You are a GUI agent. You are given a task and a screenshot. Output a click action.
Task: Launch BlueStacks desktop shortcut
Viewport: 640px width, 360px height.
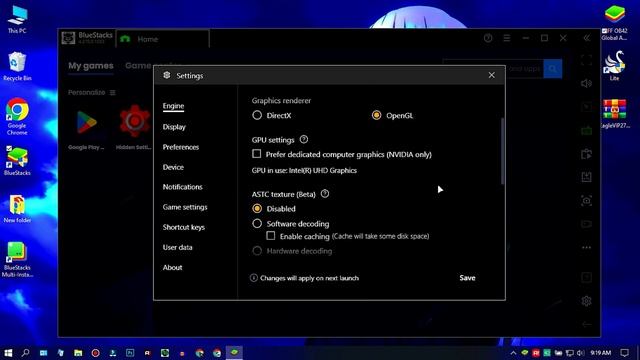click(x=17, y=160)
